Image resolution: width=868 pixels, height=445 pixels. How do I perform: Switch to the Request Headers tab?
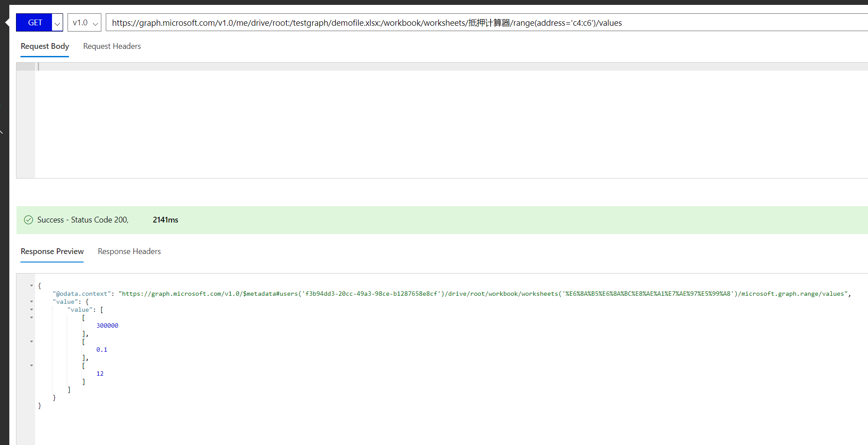[112, 46]
